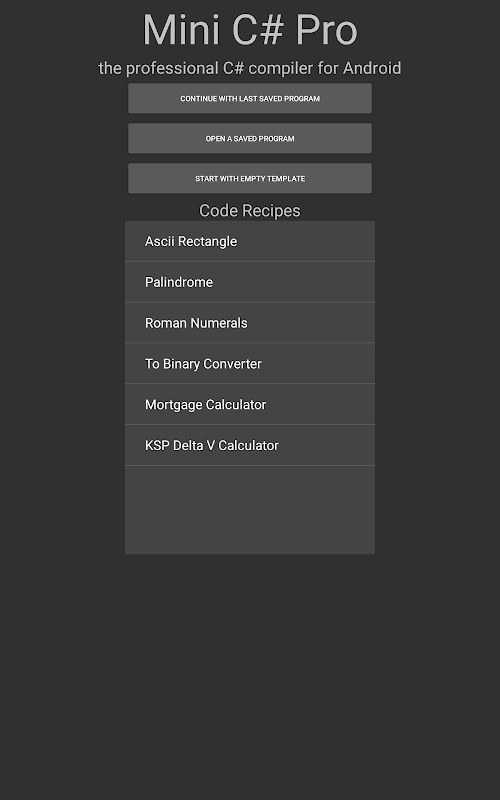Continue with last saved program

point(250,98)
